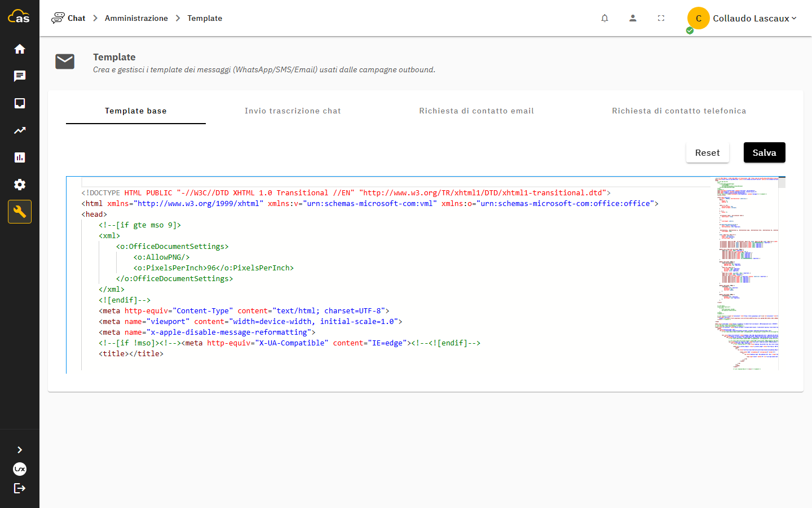This screenshot has height=508, width=812.
Task: Click the Lascaux round logo icon
Action: pyautogui.click(x=20, y=469)
